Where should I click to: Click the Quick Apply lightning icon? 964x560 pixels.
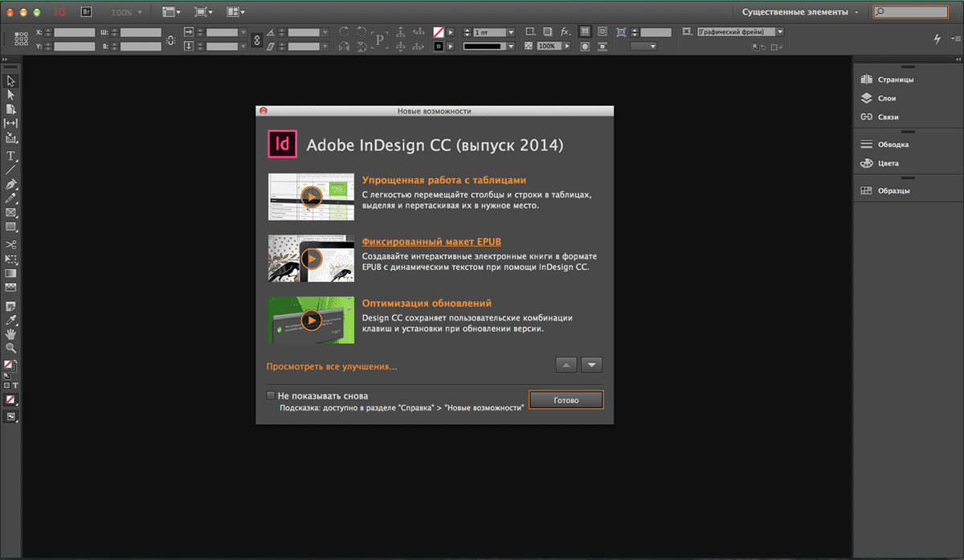point(937,39)
